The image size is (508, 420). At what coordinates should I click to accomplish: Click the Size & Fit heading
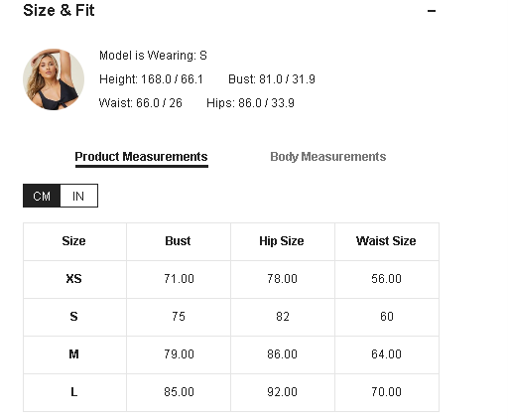[x=59, y=10]
